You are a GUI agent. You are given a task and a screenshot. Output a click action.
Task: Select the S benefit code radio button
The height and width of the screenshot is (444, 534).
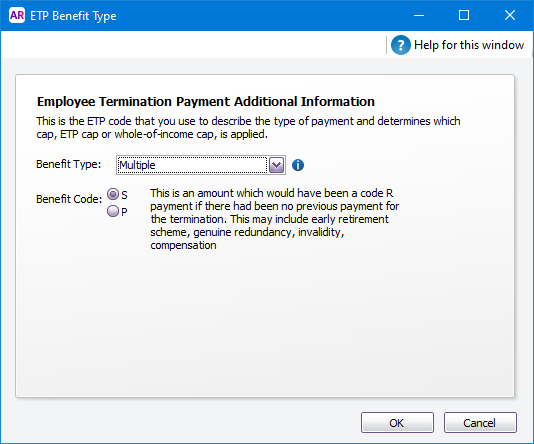click(113, 194)
